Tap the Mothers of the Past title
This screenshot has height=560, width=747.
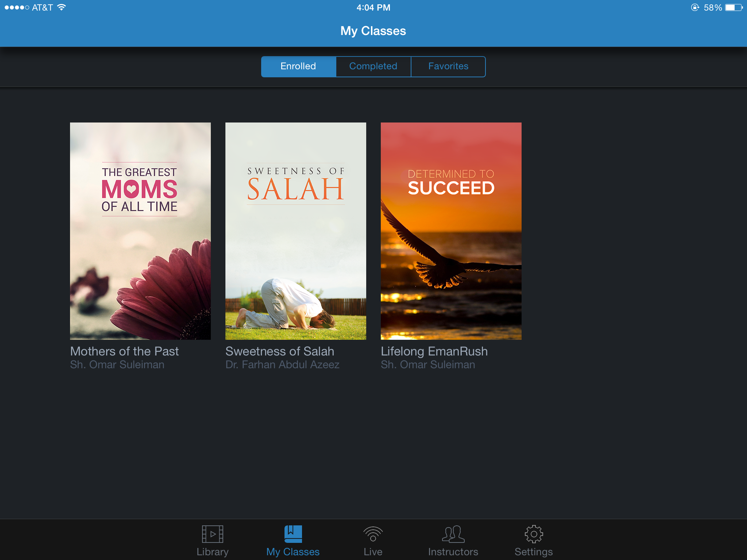click(x=124, y=351)
